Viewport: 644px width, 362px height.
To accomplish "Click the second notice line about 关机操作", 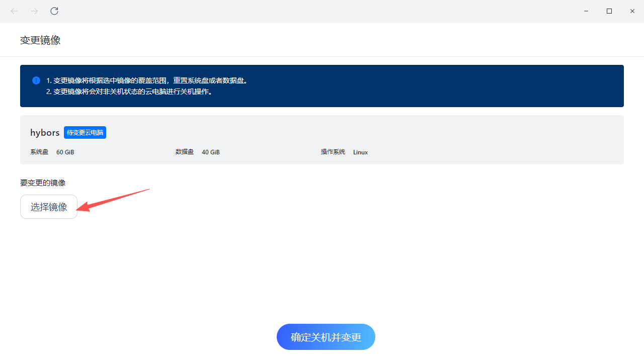I will (129, 92).
